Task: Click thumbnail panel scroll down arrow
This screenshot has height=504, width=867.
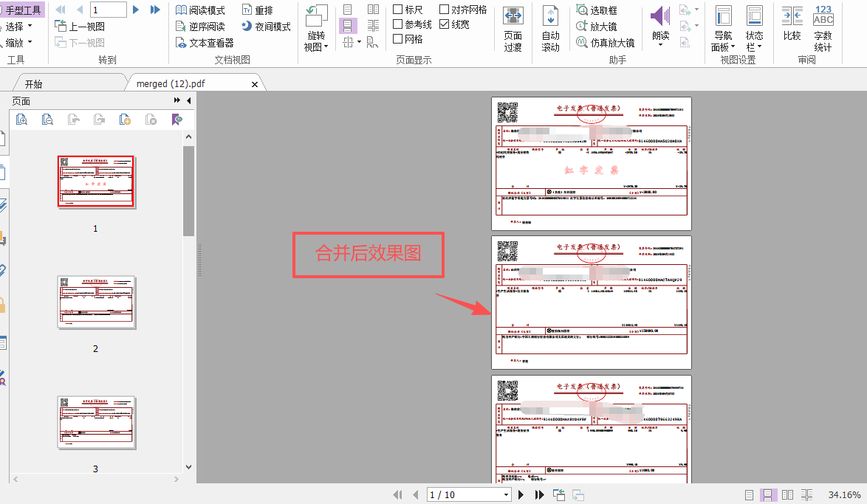Action: (x=188, y=467)
